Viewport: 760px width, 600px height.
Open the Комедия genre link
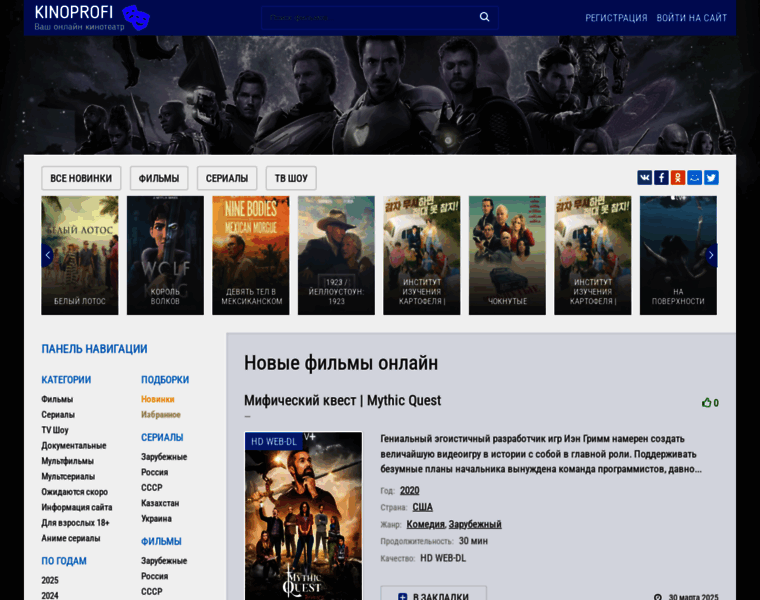tap(426, 524)
